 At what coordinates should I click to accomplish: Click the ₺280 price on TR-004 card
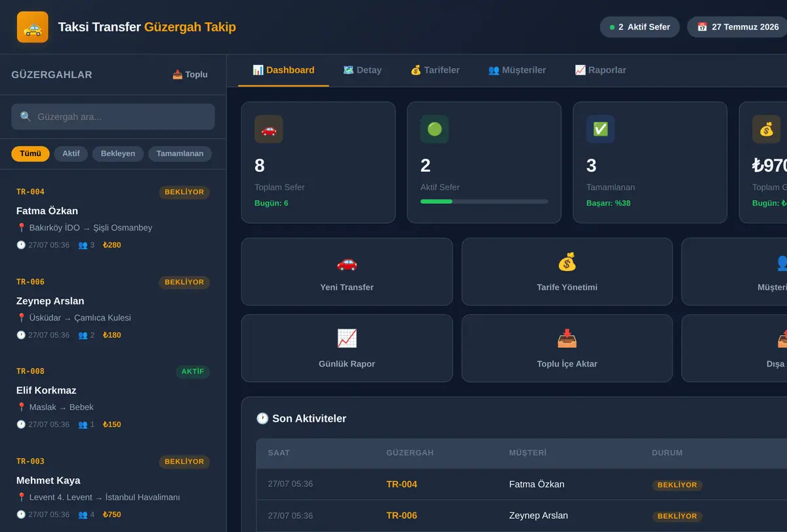tap(112, 245)
